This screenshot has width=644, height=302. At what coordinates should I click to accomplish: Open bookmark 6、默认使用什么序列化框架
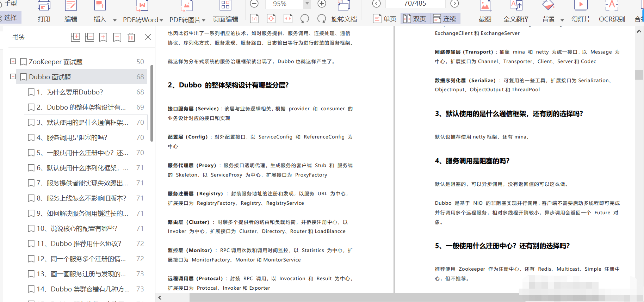[x=86, y=168]
